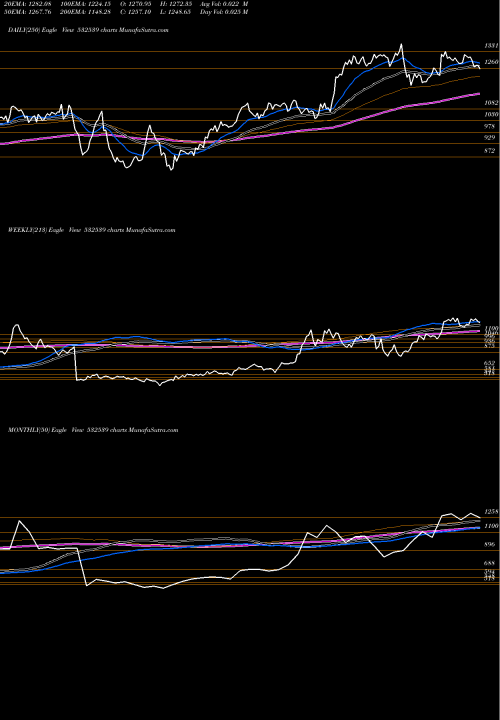Image resolution: width=500 pixels, height=720 pixels.
Task: Select the high price H value
Action: click(178, 4)
